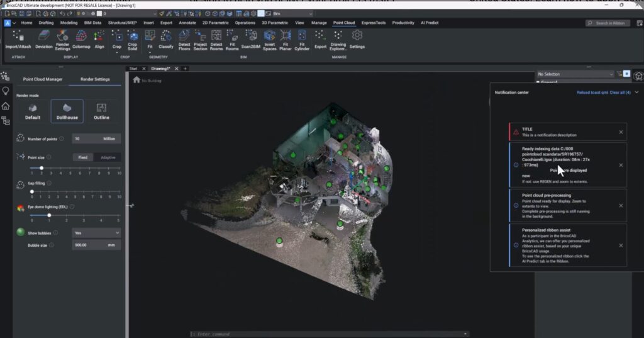The image size is (644, 338).
Task: Click the Redo arrow in quick access toolbar
Action: point(69,14)
